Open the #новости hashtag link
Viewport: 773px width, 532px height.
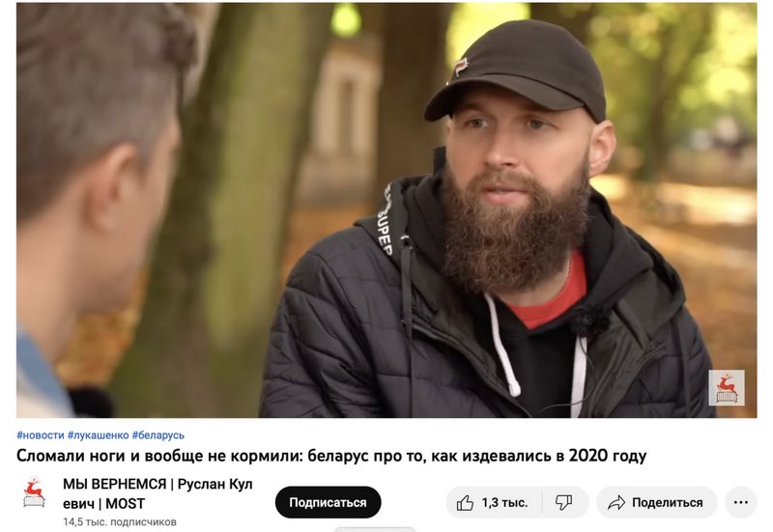41,434
